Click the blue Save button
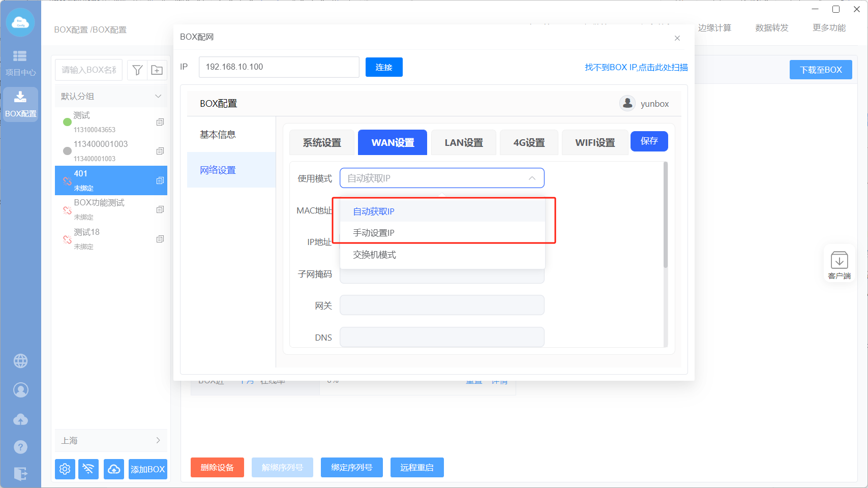Screen dimensions: 868x488 click(x=649, y=141)
